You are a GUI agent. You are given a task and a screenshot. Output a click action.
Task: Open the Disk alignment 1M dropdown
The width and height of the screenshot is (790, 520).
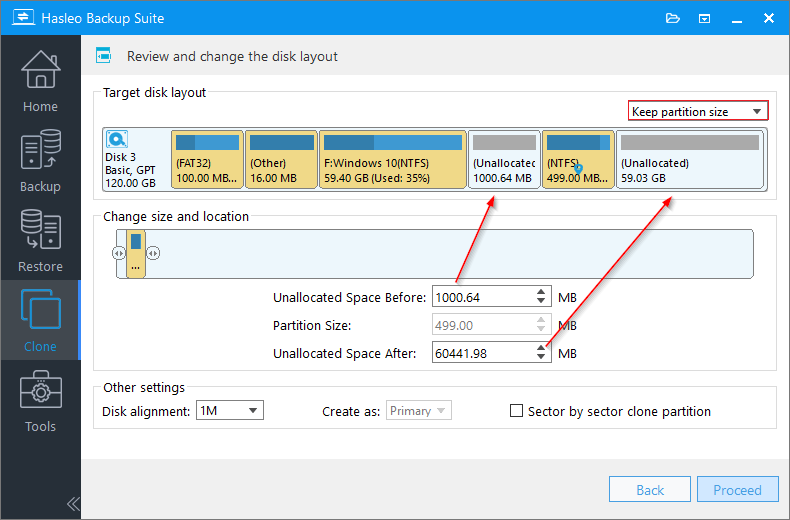[229, 411]
